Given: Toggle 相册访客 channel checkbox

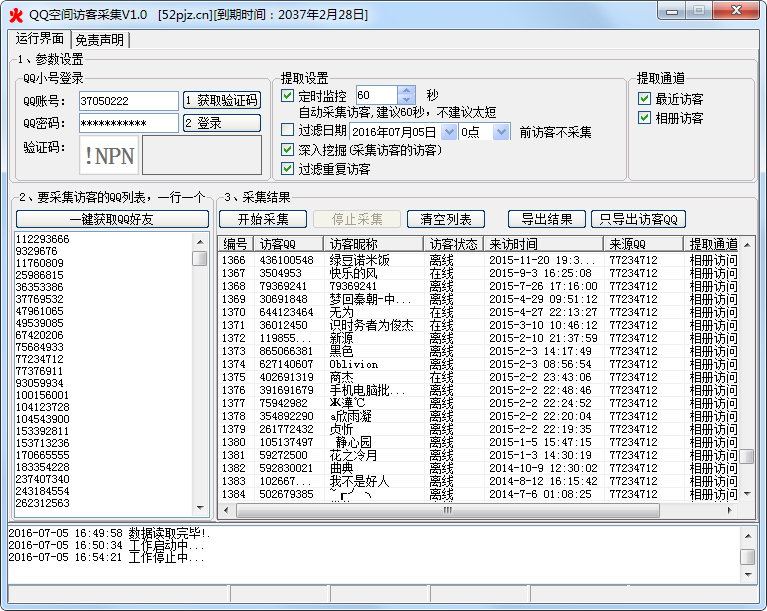Looking at the screenshot, I should [x=645, y=118].
